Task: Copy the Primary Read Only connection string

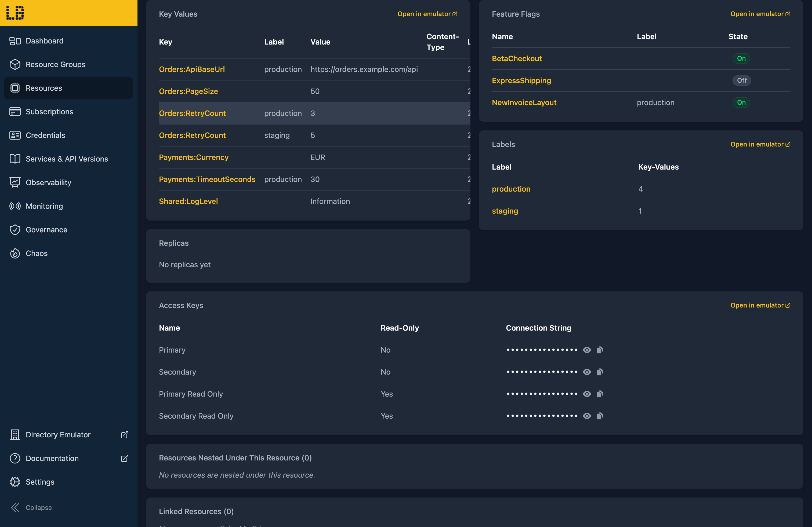Action: 600,394
